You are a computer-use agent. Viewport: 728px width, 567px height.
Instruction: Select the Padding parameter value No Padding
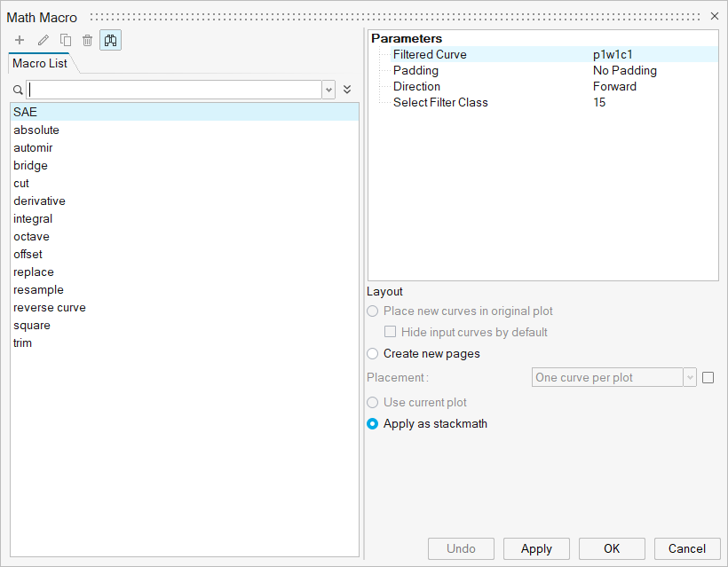(625, 71)
